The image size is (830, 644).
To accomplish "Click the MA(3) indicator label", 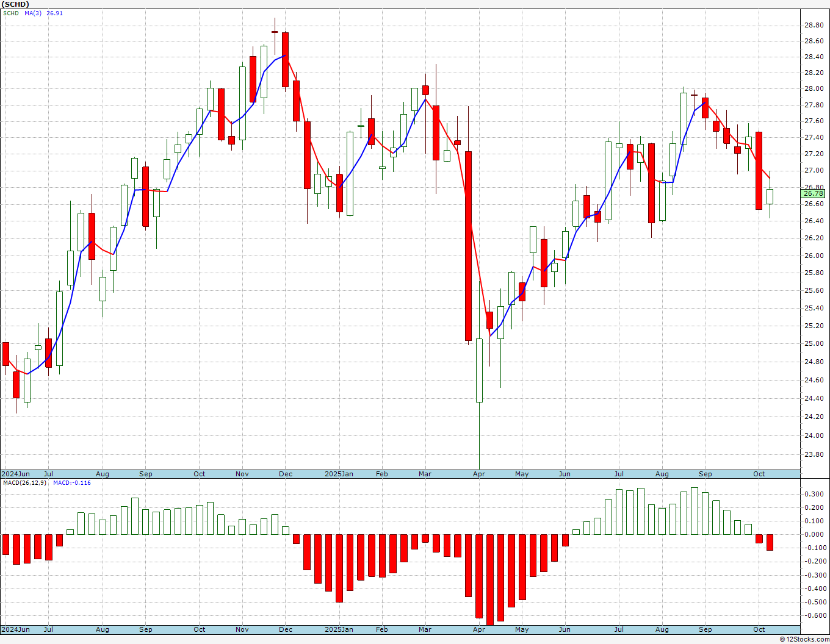I will pos(33,13).
